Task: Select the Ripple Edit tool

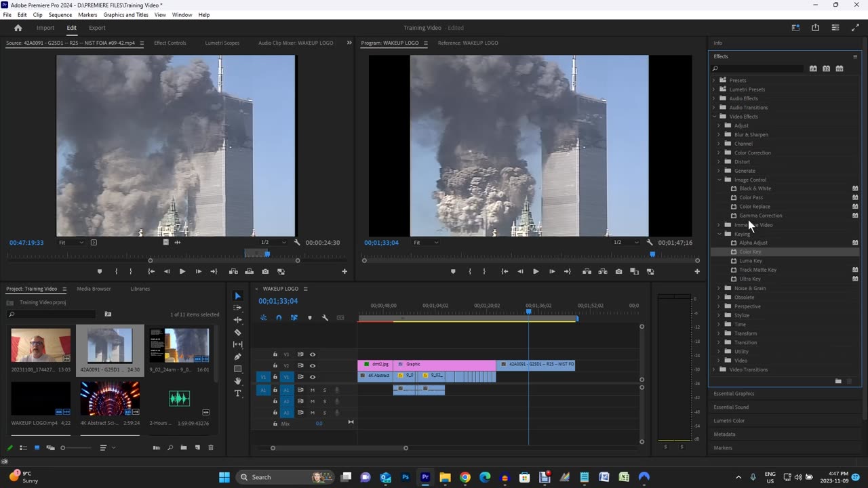Action: click(x=237, y=320)
